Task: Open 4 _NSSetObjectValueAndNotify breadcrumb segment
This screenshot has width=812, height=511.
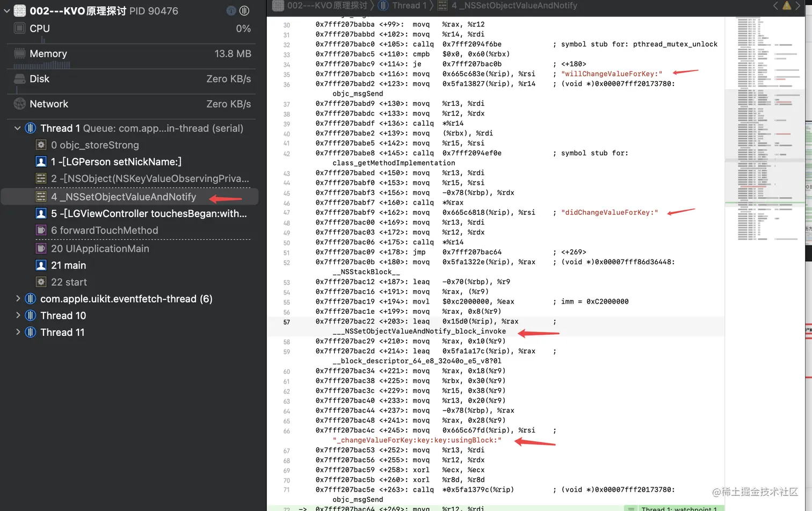Action: click(514, 5)
